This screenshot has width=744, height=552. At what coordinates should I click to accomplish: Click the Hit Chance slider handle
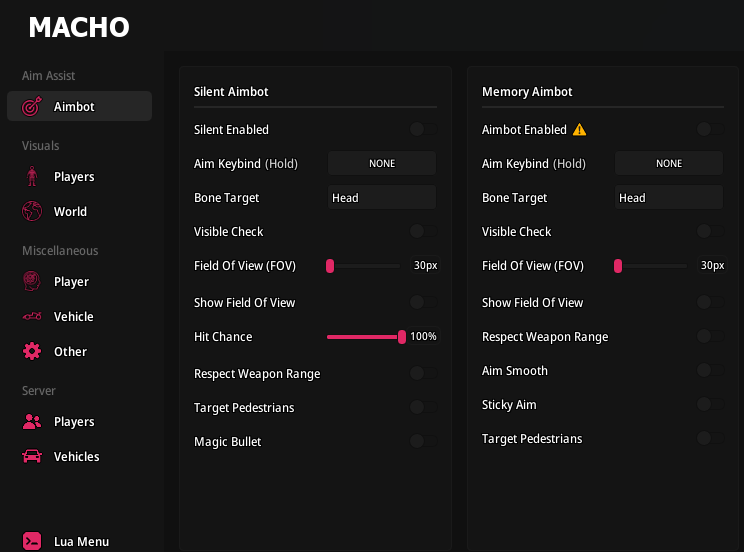pos(402,337)
